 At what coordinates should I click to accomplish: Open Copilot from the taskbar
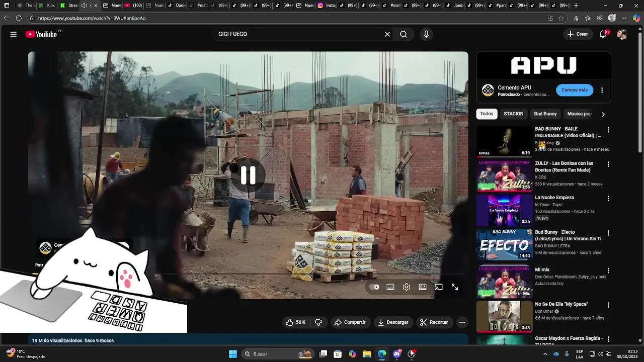point(352,354)
